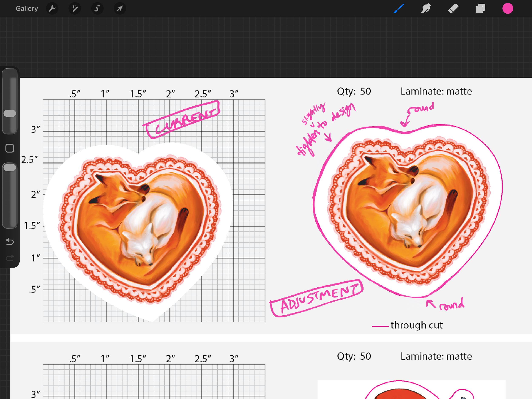Image resolution: width=532 pixels, height=399 pixels.
Task: Click the top 'Qty: 50' text
Action: (354, 92)
